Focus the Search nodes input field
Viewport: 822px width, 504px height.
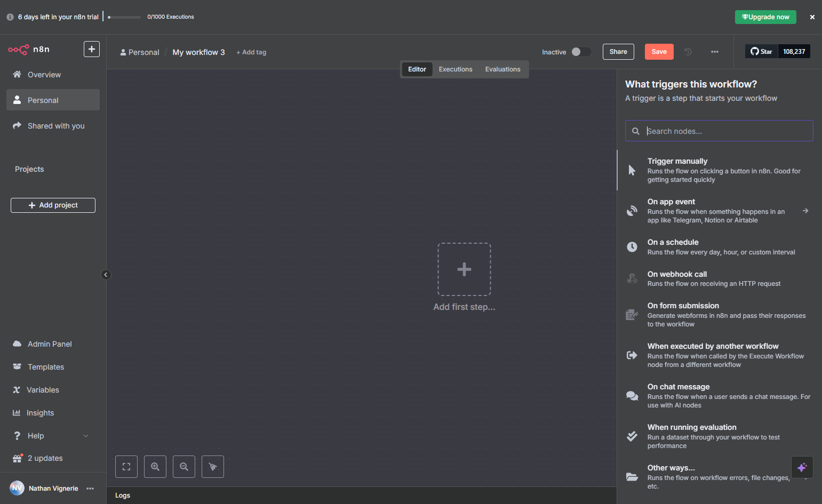point(719,131)
